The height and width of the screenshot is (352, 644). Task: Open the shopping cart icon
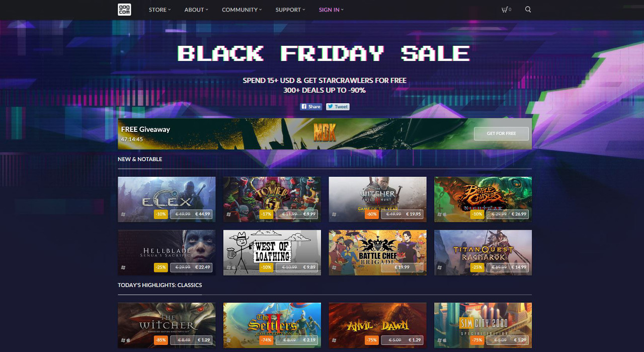(506, 10)
